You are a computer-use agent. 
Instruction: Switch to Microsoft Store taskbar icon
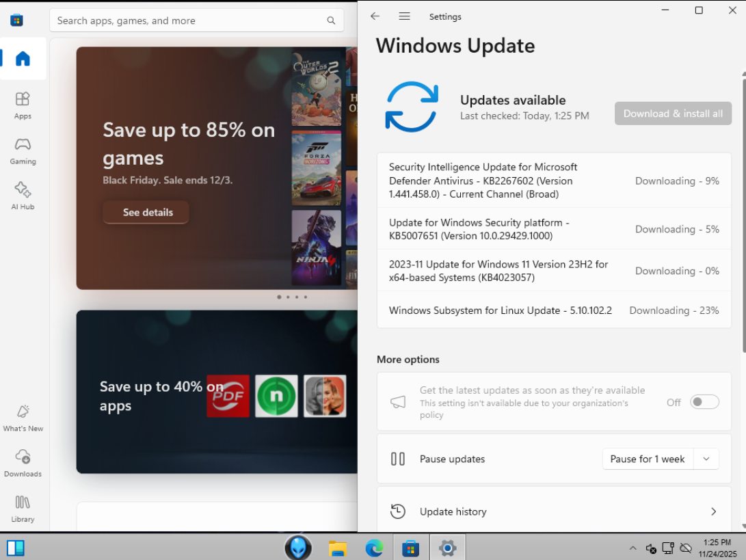(x=410, y=548)
